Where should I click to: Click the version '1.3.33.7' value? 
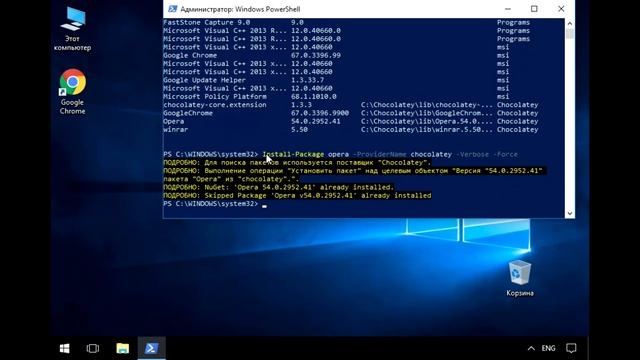coord(307,80)
